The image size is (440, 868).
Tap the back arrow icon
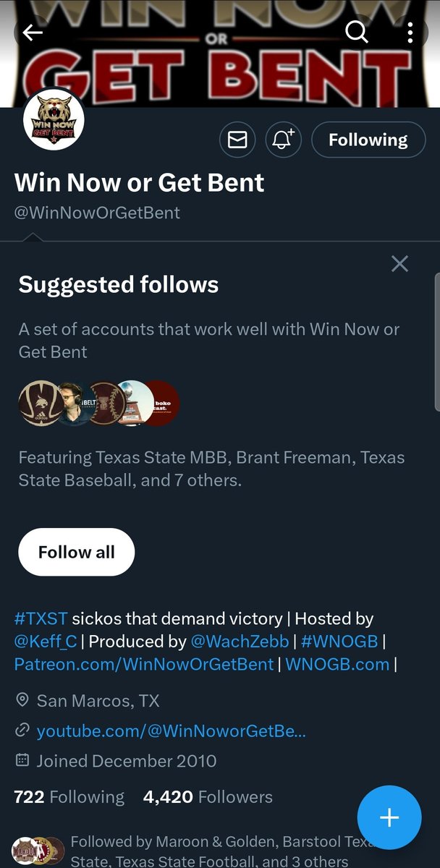[33, 33]
